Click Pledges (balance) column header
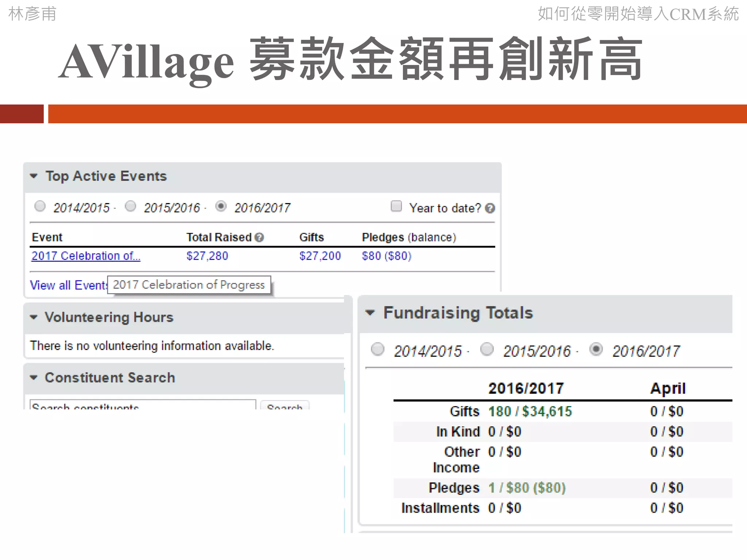 (x=409, y=237)
